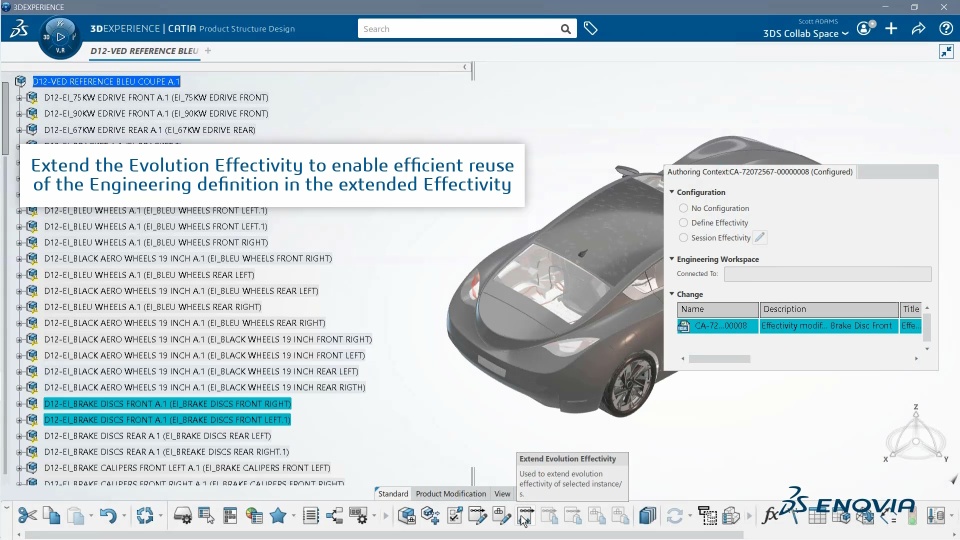This screenshot has height=540, width=960.
Task: Collapse the Change section
Action: click(672, 294)
